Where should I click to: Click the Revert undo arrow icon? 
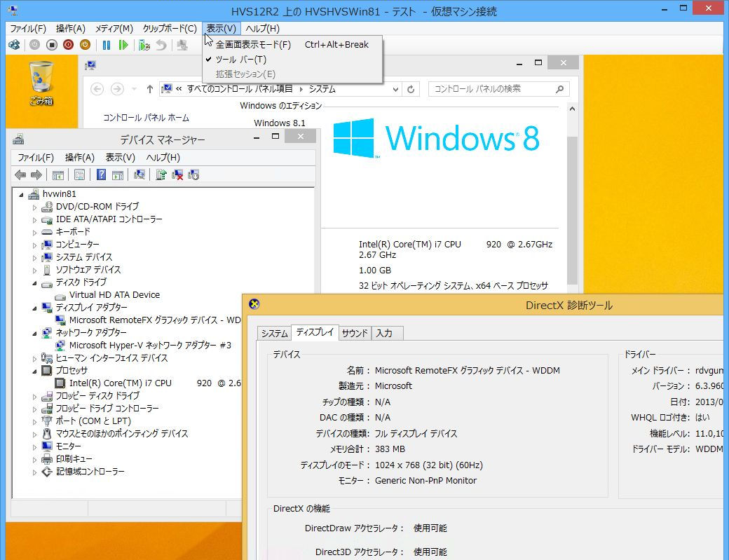(161, 45)
